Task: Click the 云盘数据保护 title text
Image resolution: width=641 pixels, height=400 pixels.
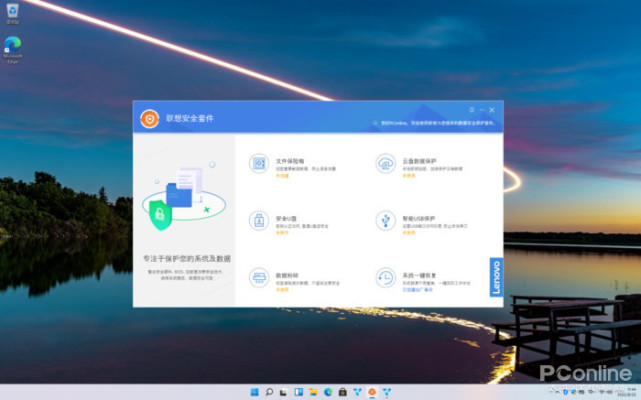Action: click(x=419, y=161)
